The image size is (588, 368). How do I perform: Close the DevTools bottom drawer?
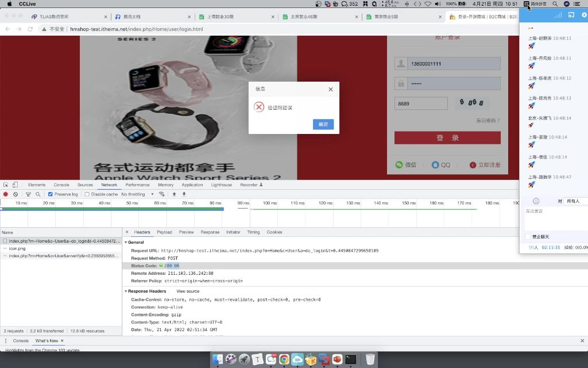coord(582,340)
